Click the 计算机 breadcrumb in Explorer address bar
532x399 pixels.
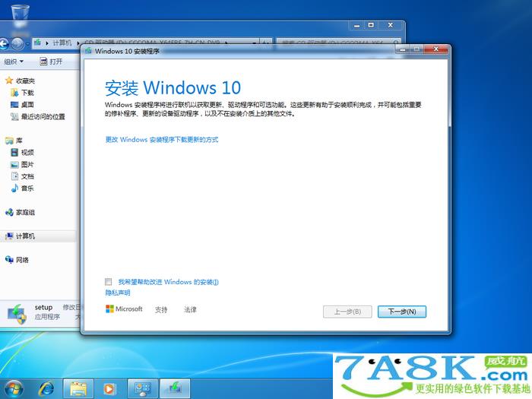pos(62,43)
